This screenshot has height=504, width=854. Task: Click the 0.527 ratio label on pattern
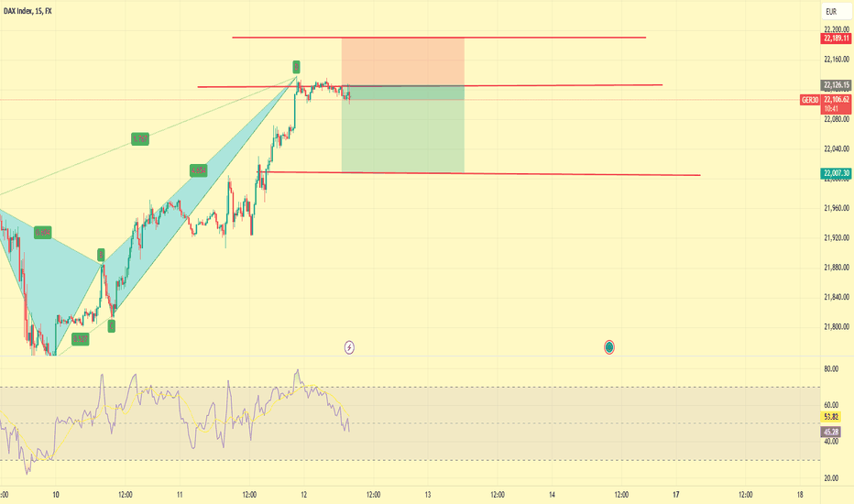coord(80,339)
